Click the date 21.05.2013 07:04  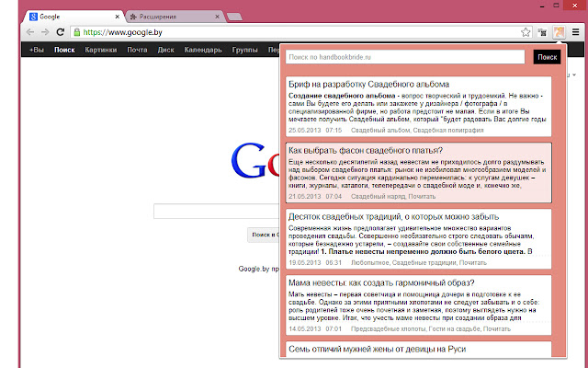tap(315, 196)
